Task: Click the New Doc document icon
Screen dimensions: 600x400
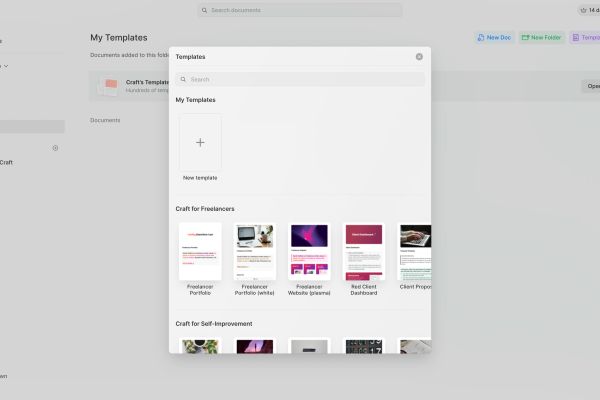Action: (x=481, y=38)
